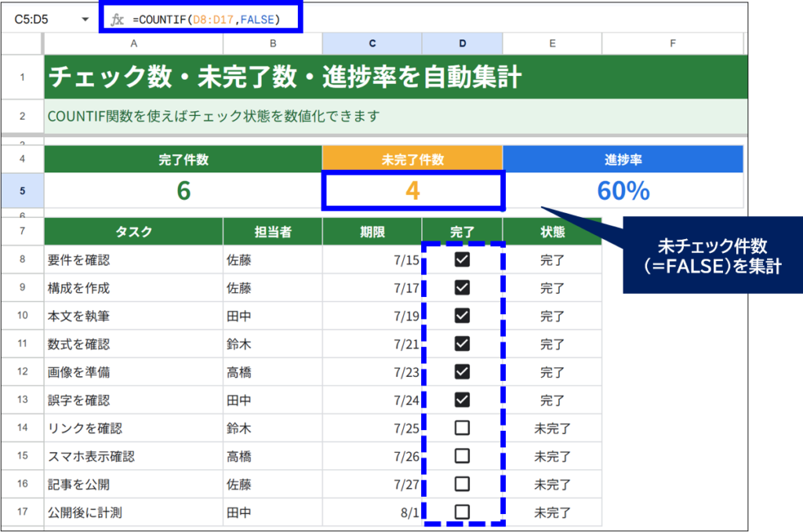Select the 進捗率 cell showing 60%

click(623, 191)
